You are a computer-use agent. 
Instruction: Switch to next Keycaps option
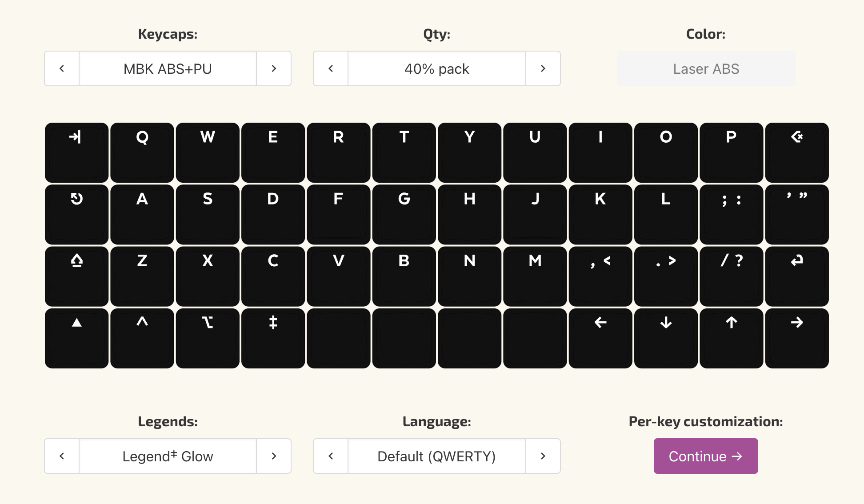click(x=274, y=68)
